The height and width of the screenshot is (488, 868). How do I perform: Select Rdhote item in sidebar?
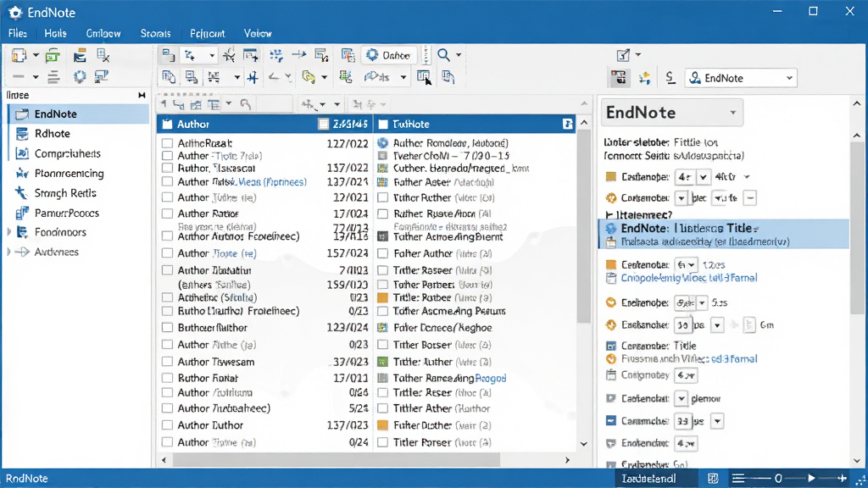click(52, 133)
